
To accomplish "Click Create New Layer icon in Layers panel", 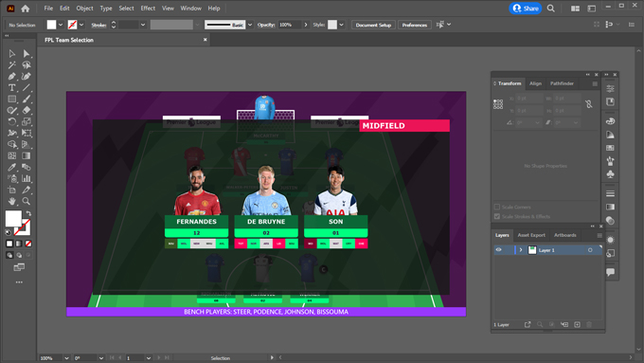I will click(x=577, y=325).
